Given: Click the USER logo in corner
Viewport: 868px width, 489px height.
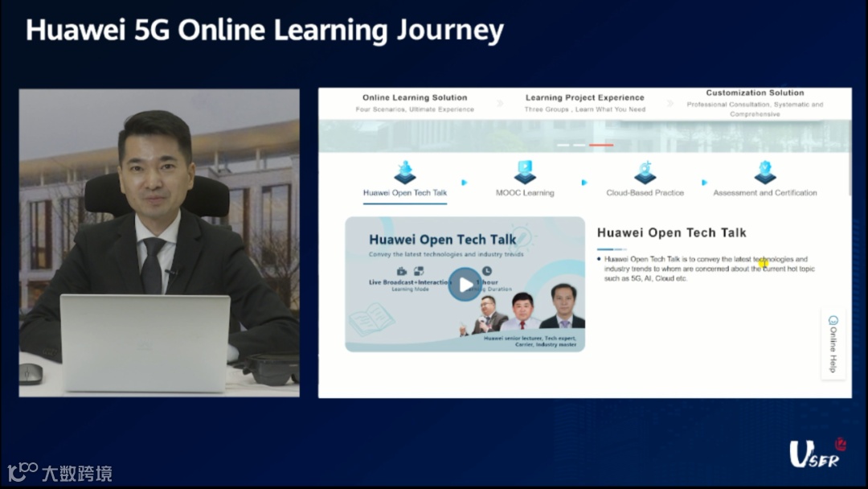Looking at the screenshot, I should tap(817, 454).
